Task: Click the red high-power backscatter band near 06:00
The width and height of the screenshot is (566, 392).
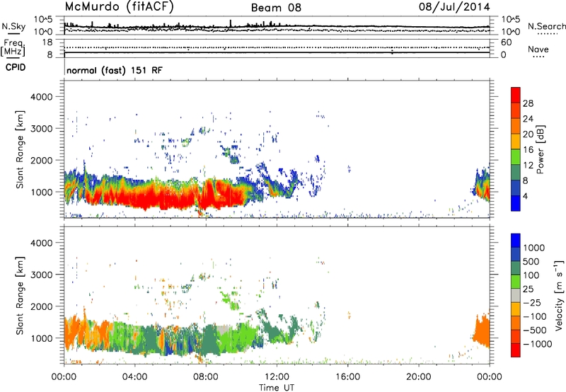Action: pos(170,197)
